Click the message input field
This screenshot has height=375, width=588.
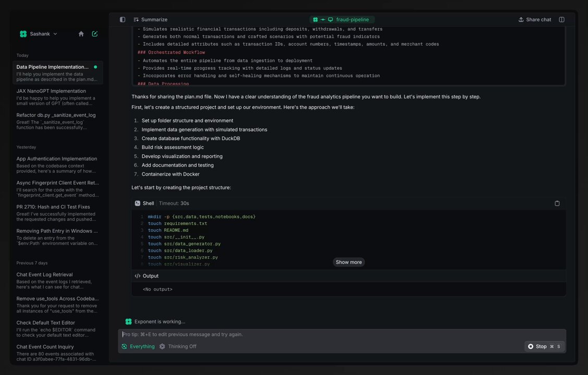pyautogui.click(x=341, y=334)
